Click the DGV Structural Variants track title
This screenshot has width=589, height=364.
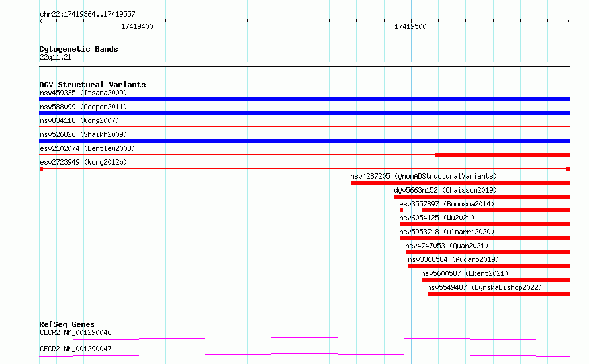click(93, 85)
